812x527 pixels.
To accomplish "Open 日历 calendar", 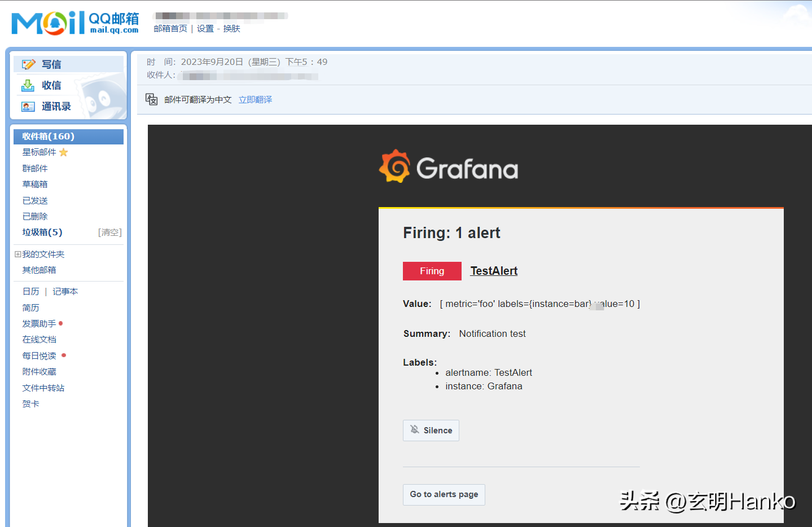I will coord(31,292).
